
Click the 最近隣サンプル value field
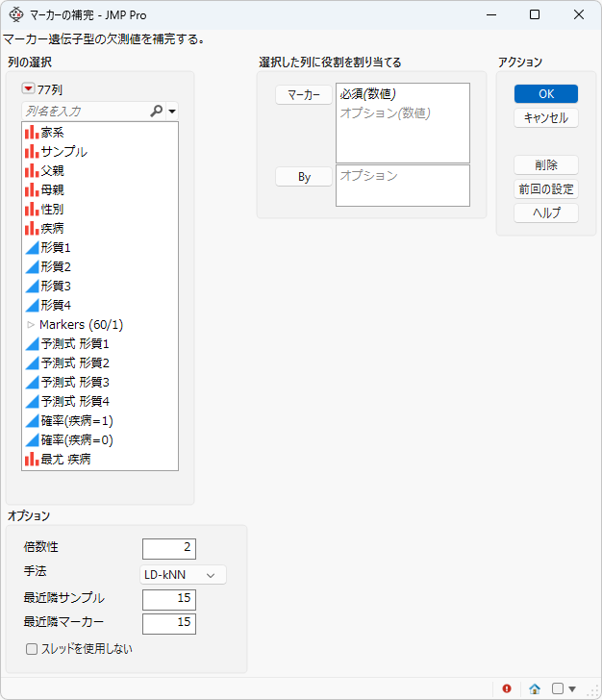(169, 600)
